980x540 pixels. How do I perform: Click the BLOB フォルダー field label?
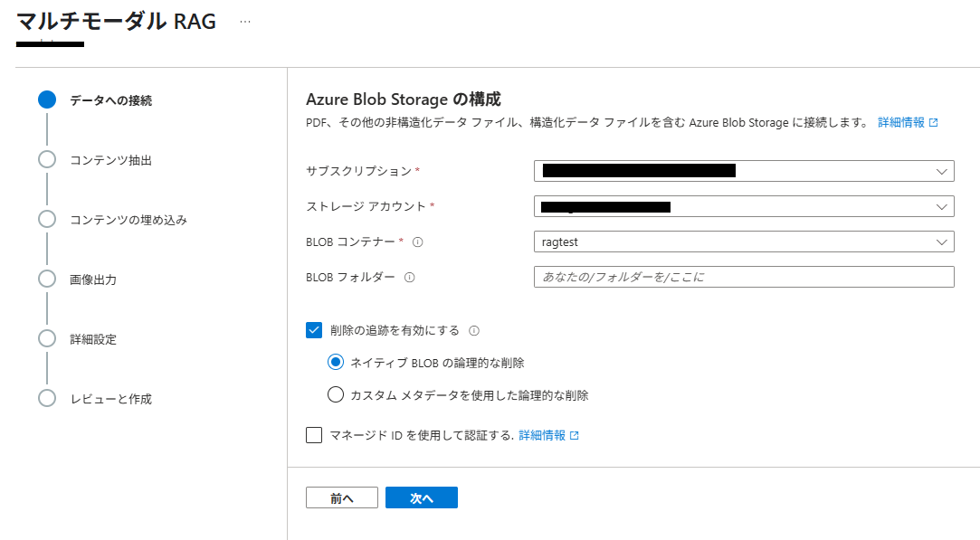(x=350, y=278)
